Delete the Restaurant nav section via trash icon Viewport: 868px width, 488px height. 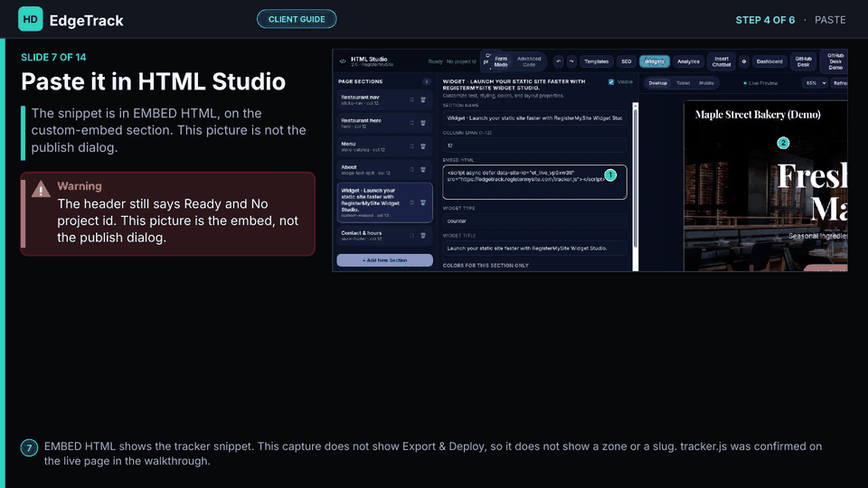pyautogui.click(x=423, y=100)
